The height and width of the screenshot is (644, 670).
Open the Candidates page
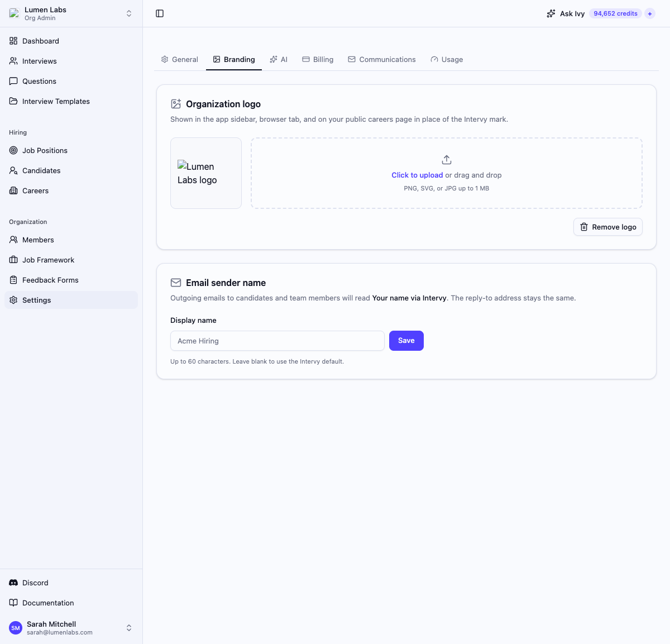[71, 170]
